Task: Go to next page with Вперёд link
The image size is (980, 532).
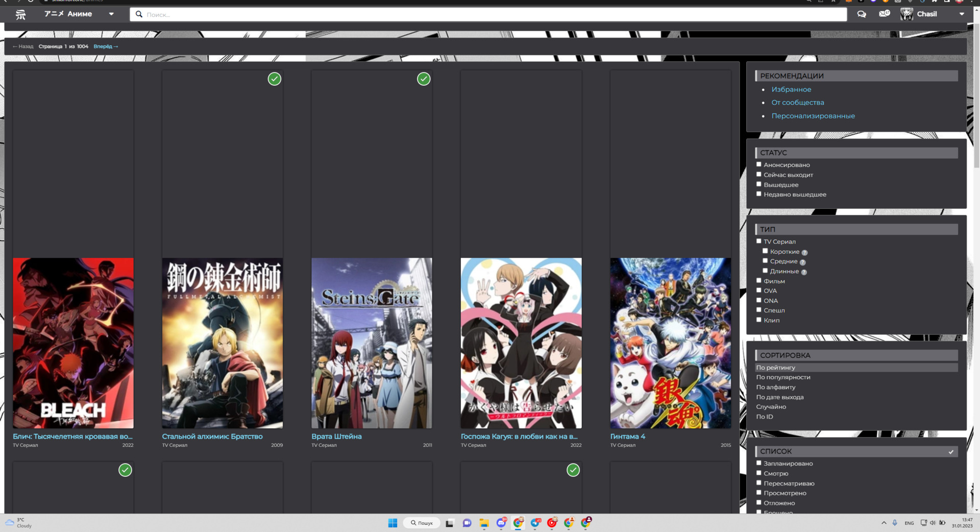Action: tap(106, 46)
